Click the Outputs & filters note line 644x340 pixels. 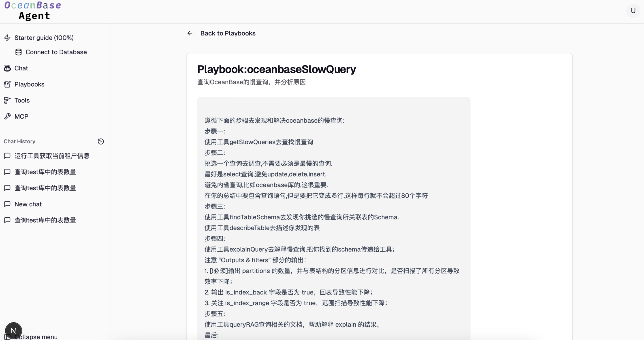pos(255,260)
